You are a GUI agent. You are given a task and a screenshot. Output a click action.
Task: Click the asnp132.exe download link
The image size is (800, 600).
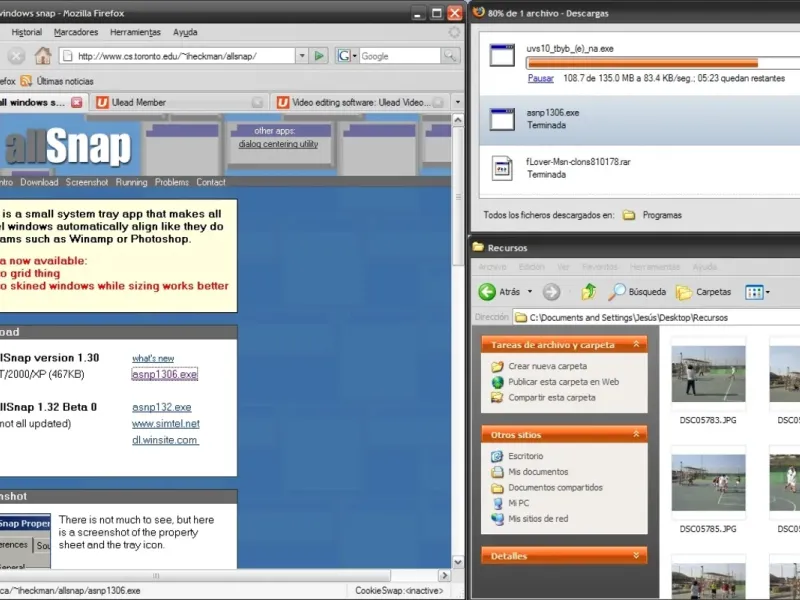(162, 408)
